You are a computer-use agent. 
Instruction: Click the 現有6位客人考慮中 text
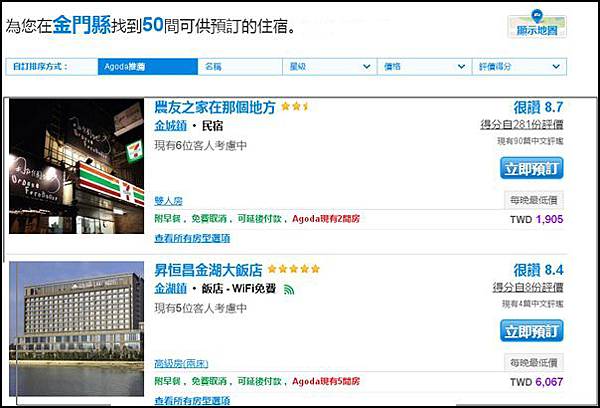coord(201,145)
